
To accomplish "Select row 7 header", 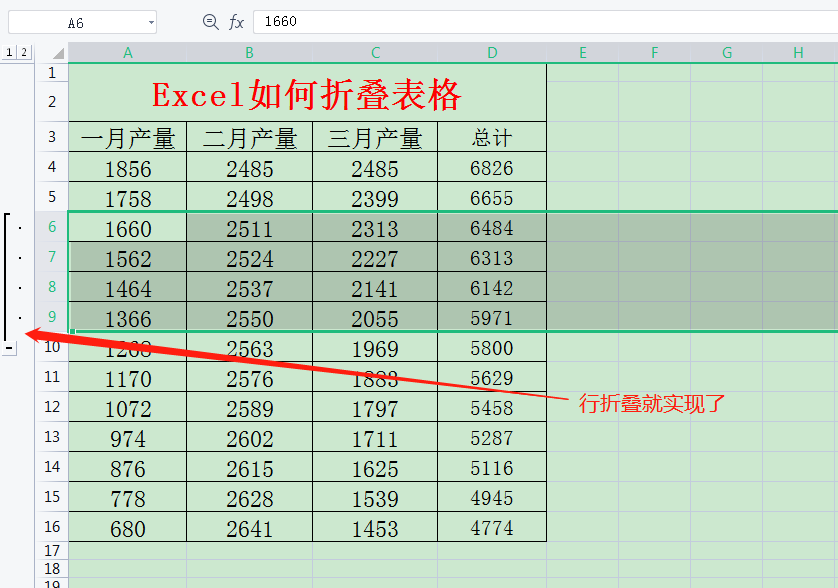I will [x=52, y=257].
